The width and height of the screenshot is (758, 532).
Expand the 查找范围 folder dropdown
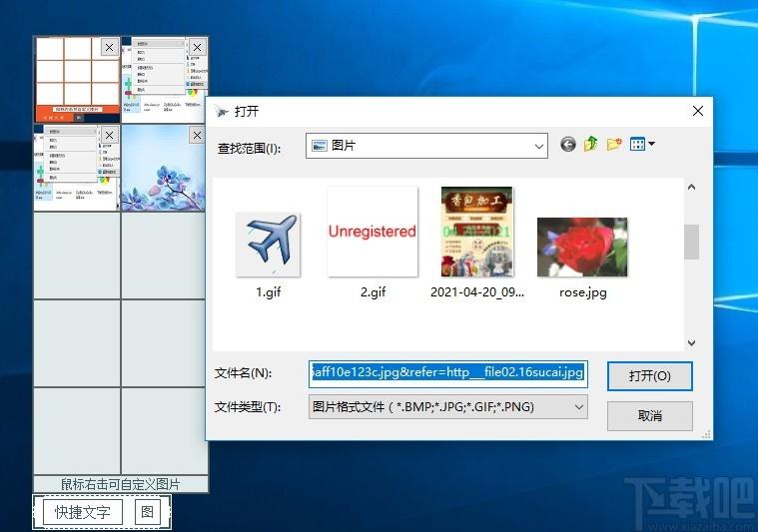tap(539, 146)
